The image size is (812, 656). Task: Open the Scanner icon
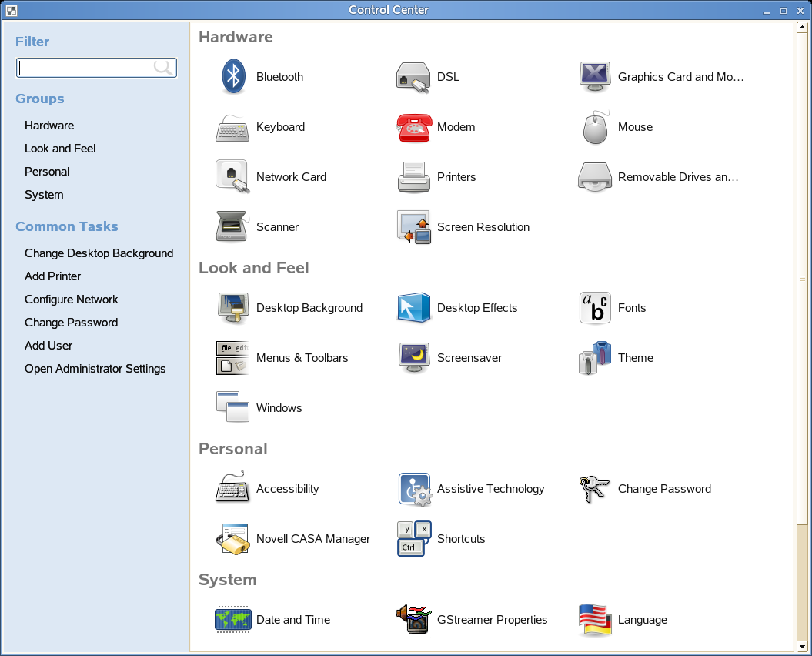click(x=232, y=227)
